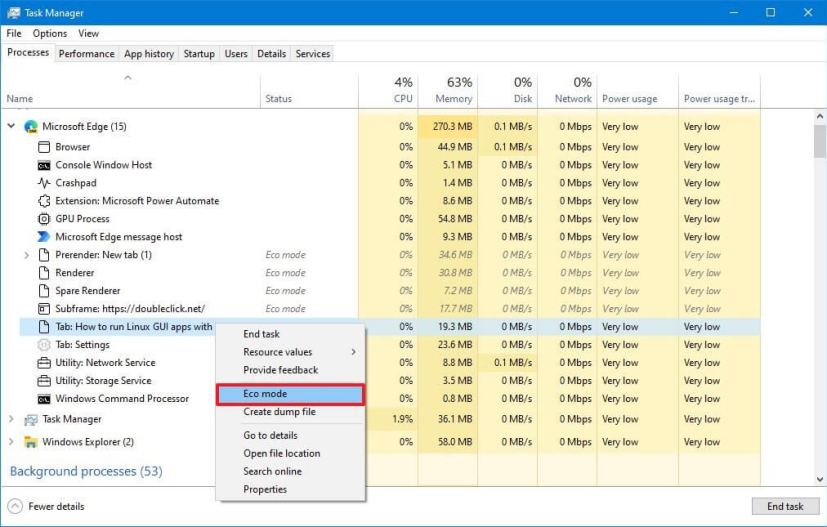Viewport: 827px width, 527px height.
Task: Click the Prerender: New tab page icon
Action: click(x=44, y=255)
